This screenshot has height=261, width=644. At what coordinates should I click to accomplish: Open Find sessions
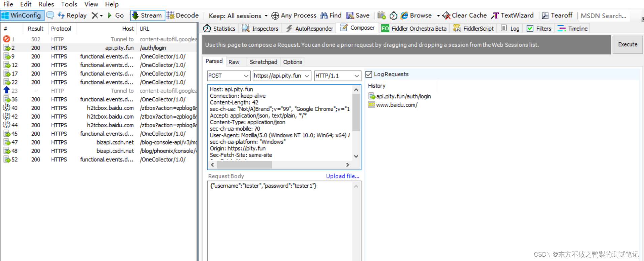point(331,15)
